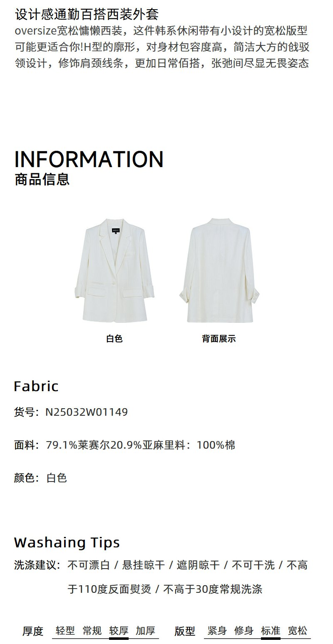Select 标准 fit option

pyautogui.click(x=271, y=630)
